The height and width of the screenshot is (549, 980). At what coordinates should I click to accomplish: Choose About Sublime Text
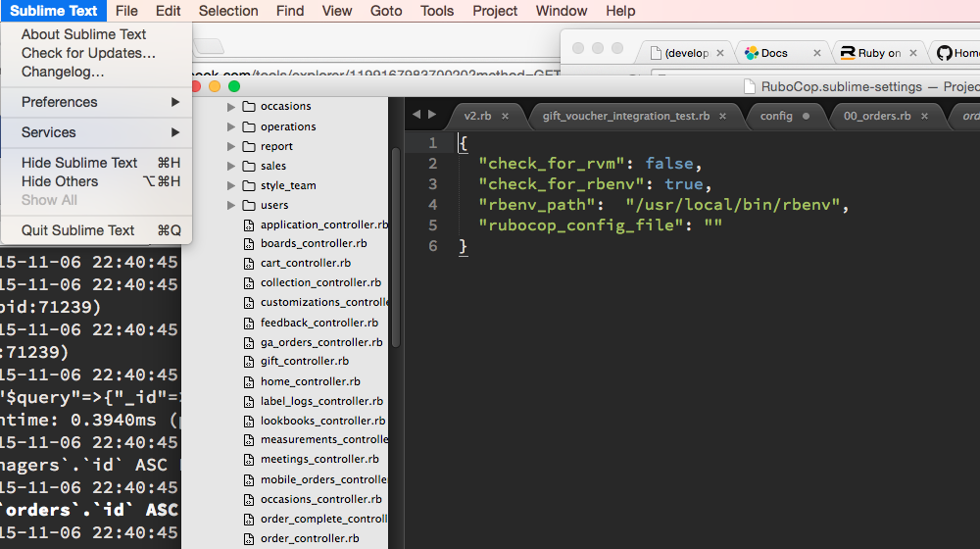coord(96,34)
